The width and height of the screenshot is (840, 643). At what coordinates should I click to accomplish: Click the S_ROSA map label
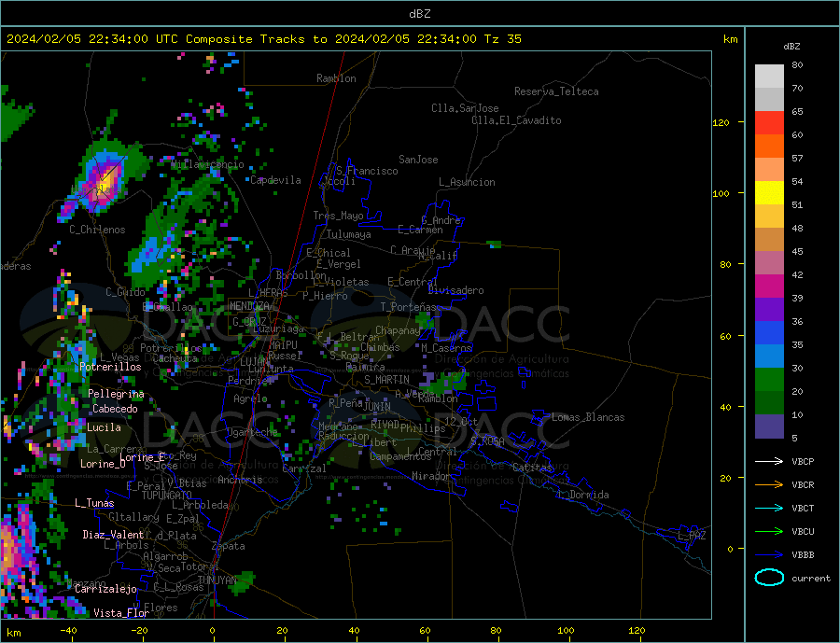(487, 441)
